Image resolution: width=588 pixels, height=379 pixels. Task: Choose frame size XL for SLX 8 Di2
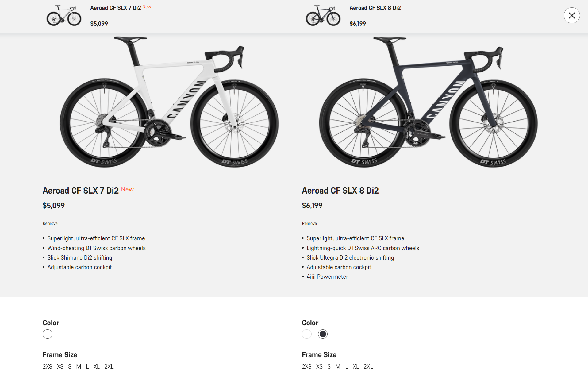click(356, 366)
